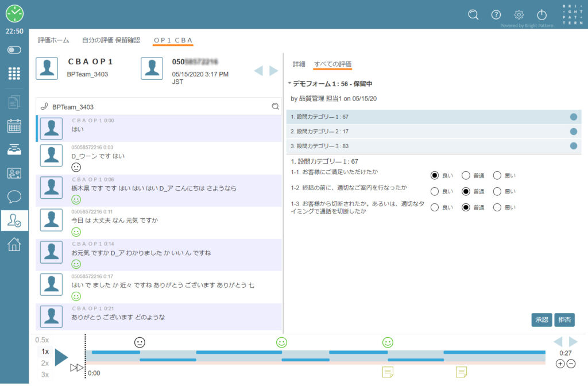Select 悪い for question 1-1
The image size is (588, 390).
497,176
